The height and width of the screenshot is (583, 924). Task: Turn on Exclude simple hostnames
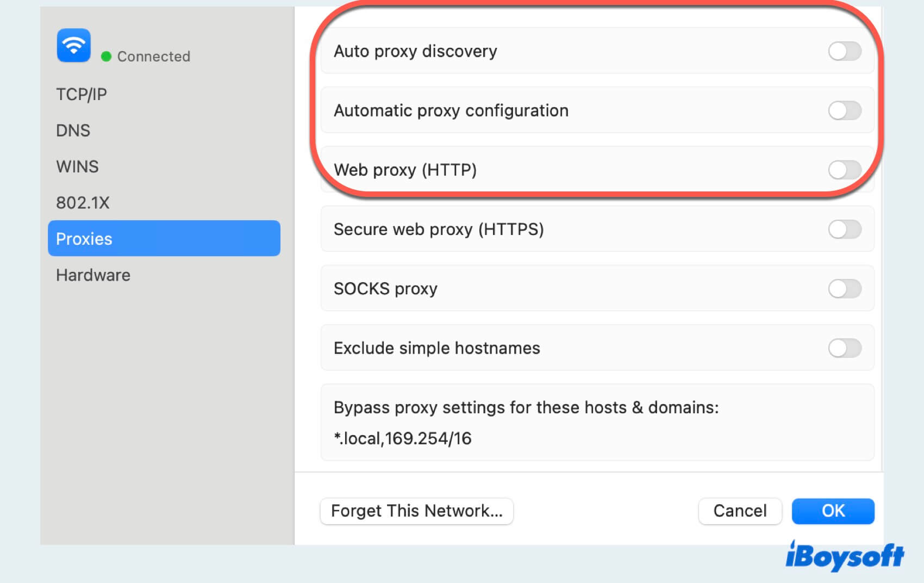click(x=844, y=348)
